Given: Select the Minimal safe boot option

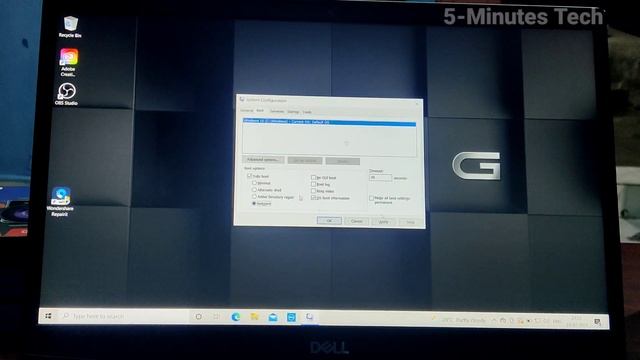Looking at the screenshot, I should click(254, 183).
